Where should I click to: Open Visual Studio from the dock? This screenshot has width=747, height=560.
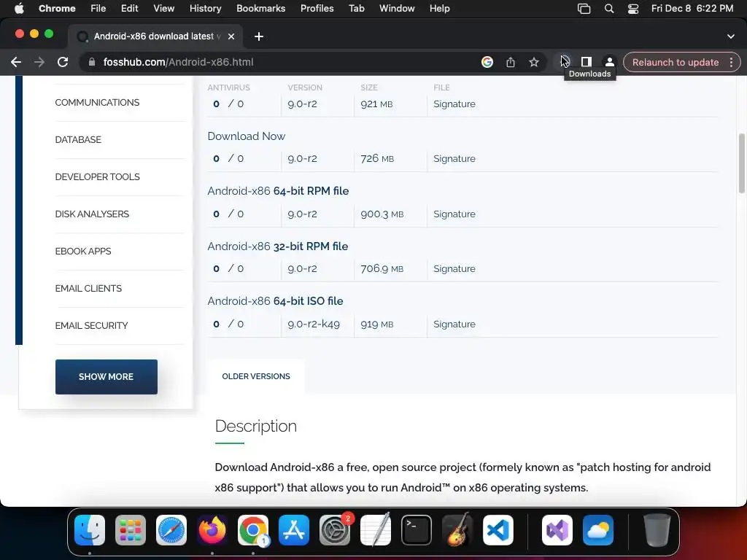click(x=557, y=530)
